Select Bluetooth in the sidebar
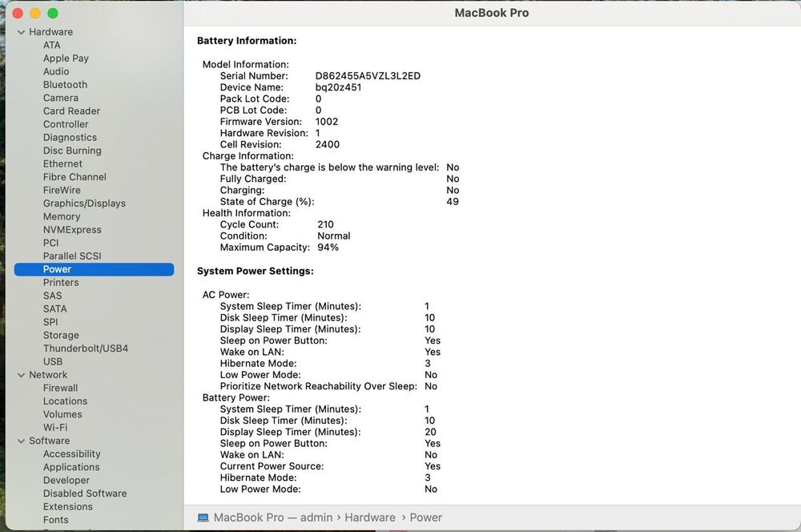 [66, 85]
